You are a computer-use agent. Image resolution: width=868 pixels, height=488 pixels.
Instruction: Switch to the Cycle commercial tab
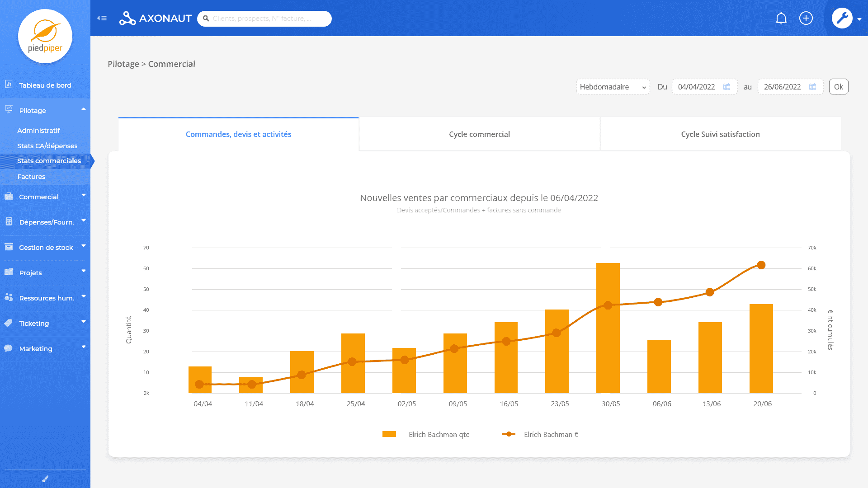[x=479, y=134]
